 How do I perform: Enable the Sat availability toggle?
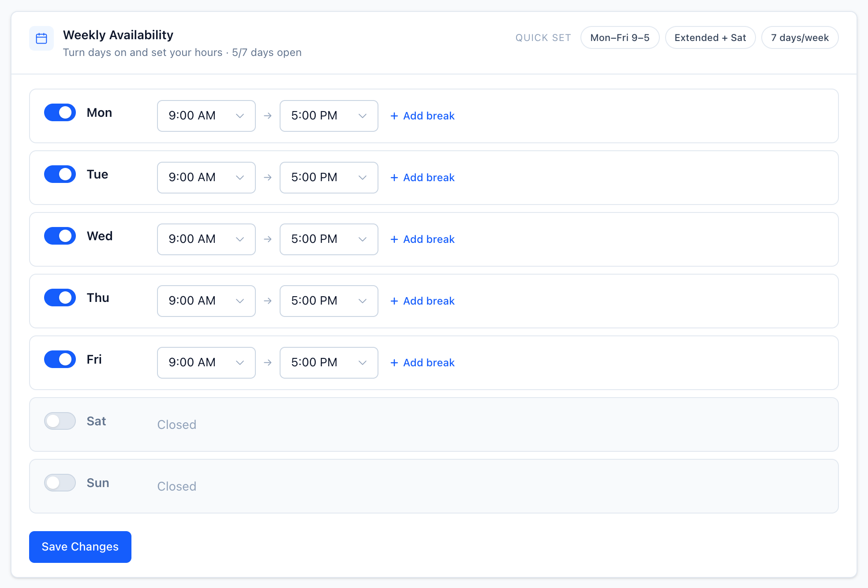60,421
